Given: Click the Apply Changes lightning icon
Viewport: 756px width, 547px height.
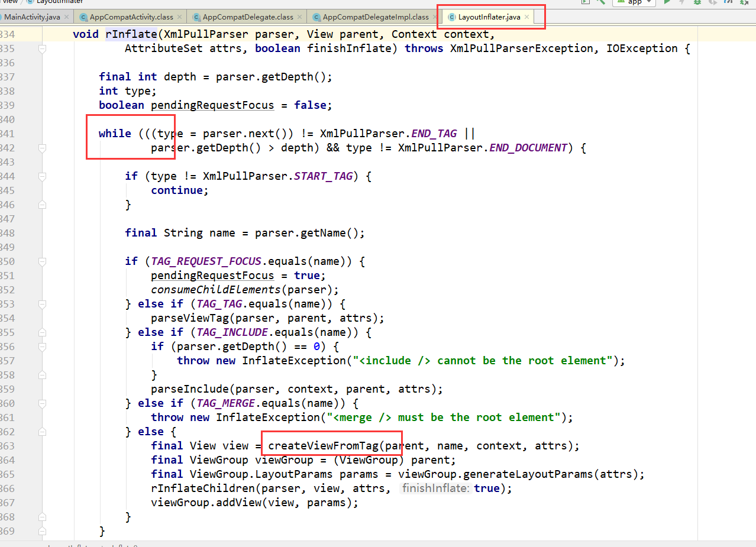Looking at the screenshot, I should tap(681, 2).
